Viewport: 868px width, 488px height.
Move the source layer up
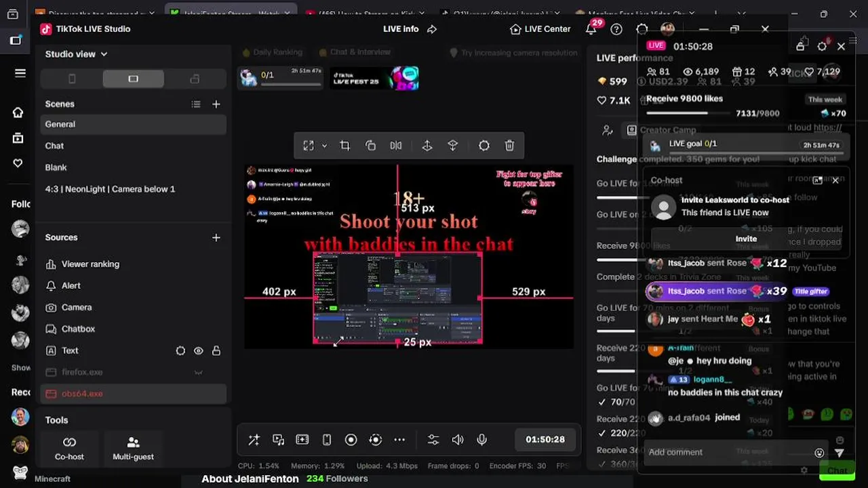427,146
